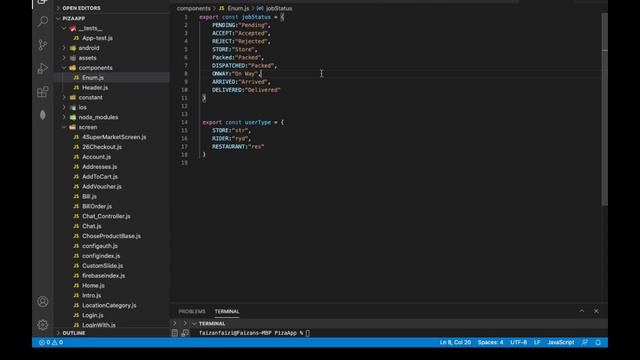Image resolution: width=640 pixels, height=360 pixels.
Task: Open the Accounts menu icon
Action: point(42,302)
